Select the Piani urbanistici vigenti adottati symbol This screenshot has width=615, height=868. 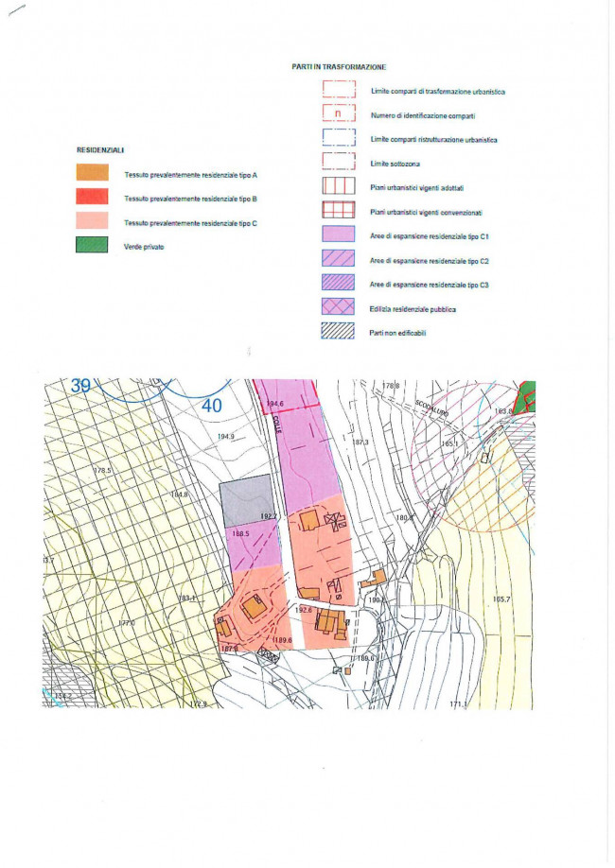point(338,186)
